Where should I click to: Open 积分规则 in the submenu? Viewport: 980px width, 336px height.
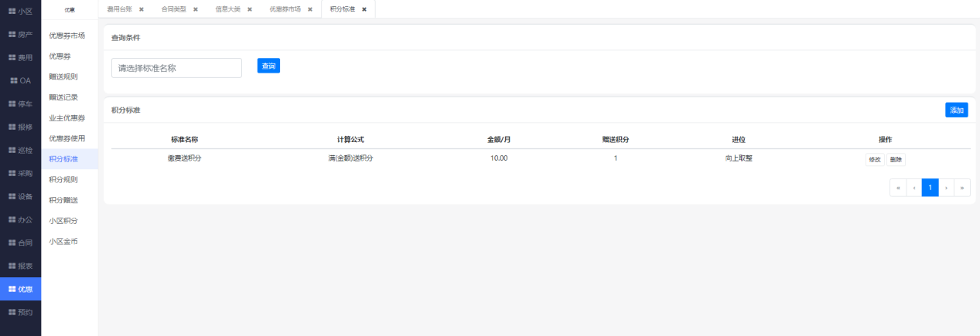63,179
